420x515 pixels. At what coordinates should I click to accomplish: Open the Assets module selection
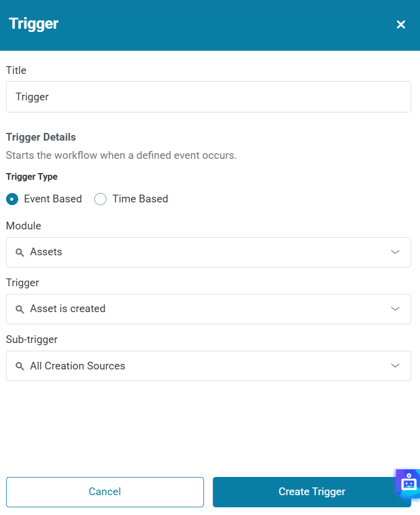pos(204,252)
